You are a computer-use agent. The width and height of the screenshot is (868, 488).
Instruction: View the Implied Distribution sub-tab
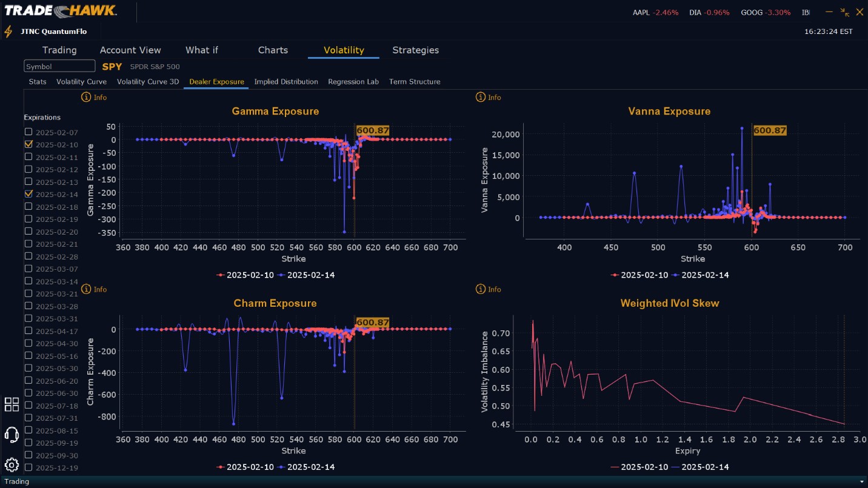[286, 81]
